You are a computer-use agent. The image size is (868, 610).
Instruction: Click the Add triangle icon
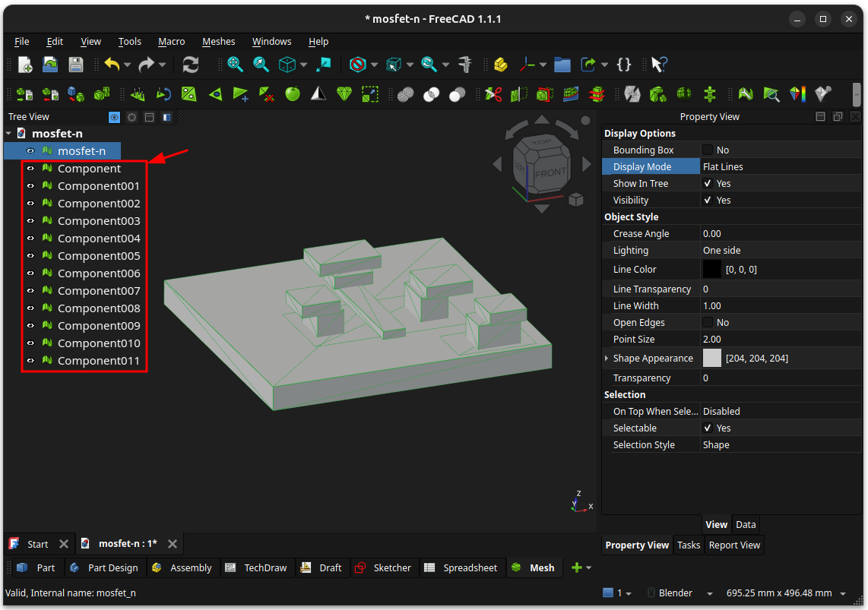(240, 94)
